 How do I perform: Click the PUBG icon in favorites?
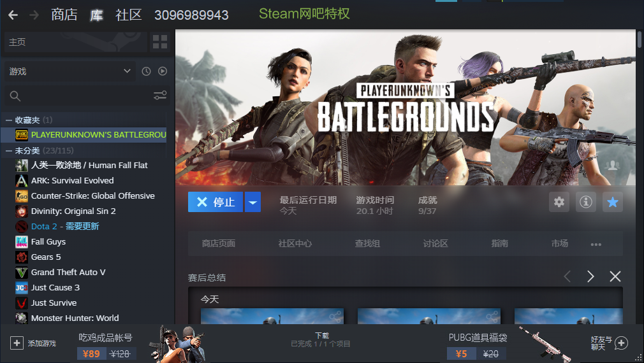[21, 134]
